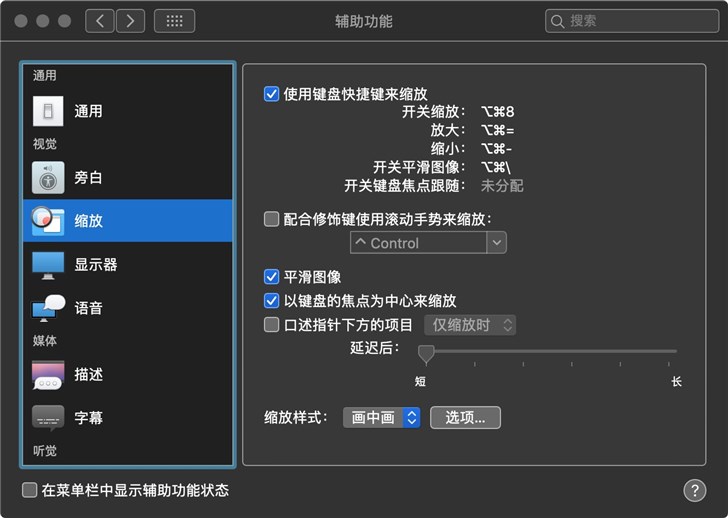Viewport: 728px width, 518px height.
Task: Select 显示器 in the sidebar
Action: (x=128, y=265)
